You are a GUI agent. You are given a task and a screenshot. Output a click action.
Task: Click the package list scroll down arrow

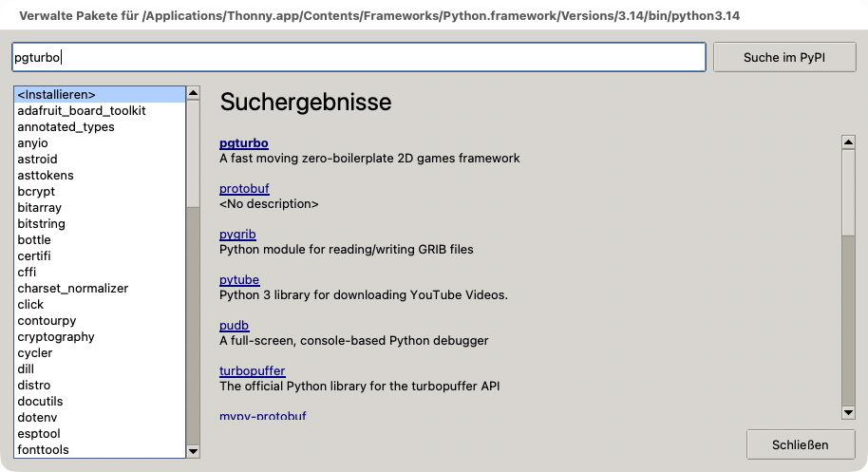193,451
